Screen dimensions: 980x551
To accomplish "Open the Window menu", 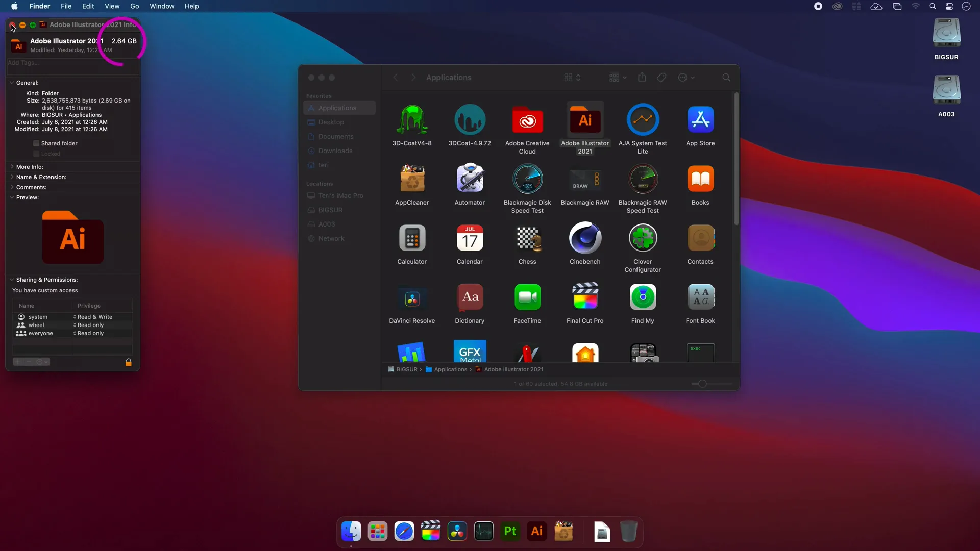I will [162, 6].
